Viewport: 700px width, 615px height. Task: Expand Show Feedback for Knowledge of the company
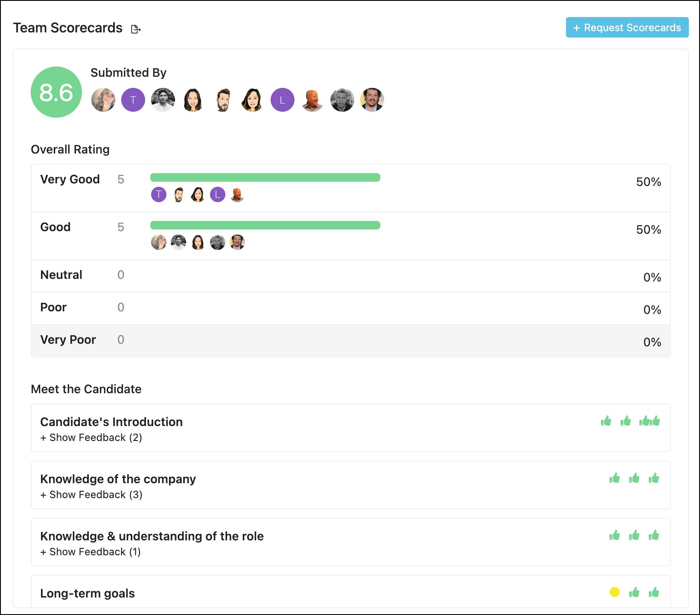91,495
